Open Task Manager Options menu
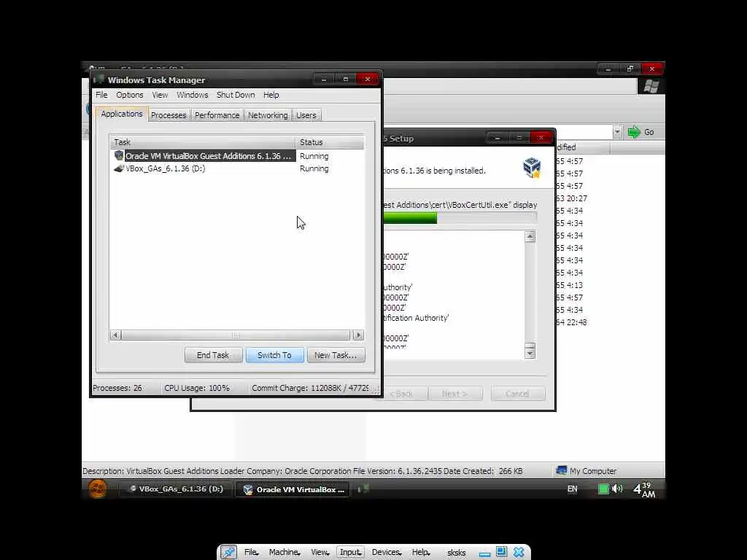This screenshot has width=747, height=560. click(x=130, y=95)
